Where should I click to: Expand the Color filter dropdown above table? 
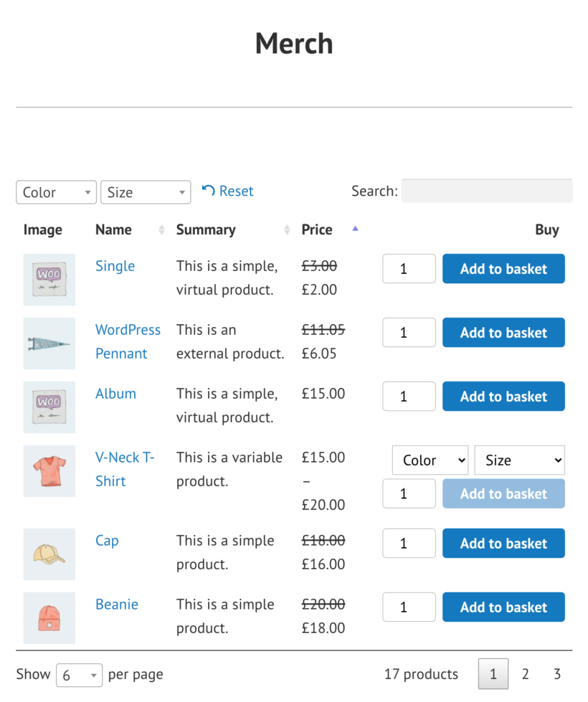[56, 192]
